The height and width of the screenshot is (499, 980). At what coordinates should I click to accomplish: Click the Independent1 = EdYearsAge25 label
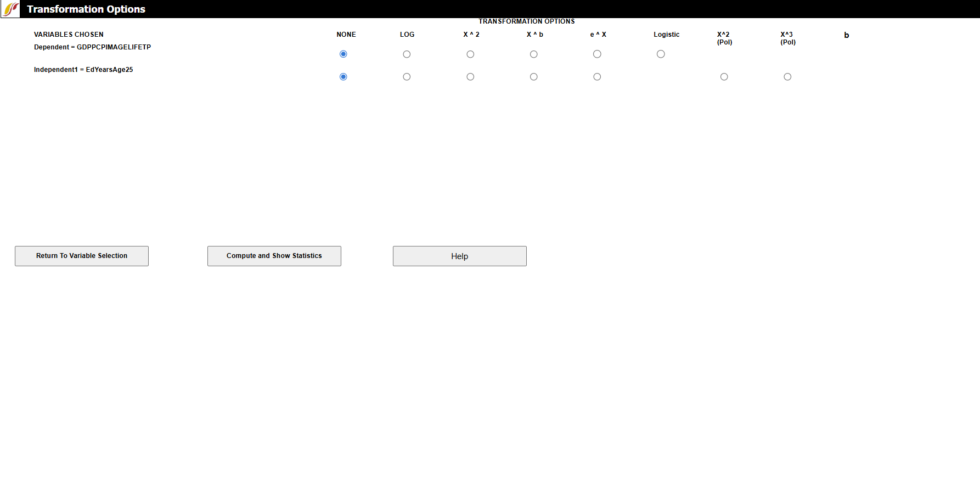[x=83, y=70]
